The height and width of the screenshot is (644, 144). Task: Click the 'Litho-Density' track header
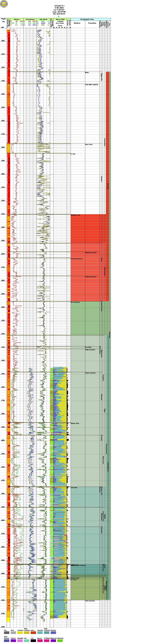[x=43, y=19]
